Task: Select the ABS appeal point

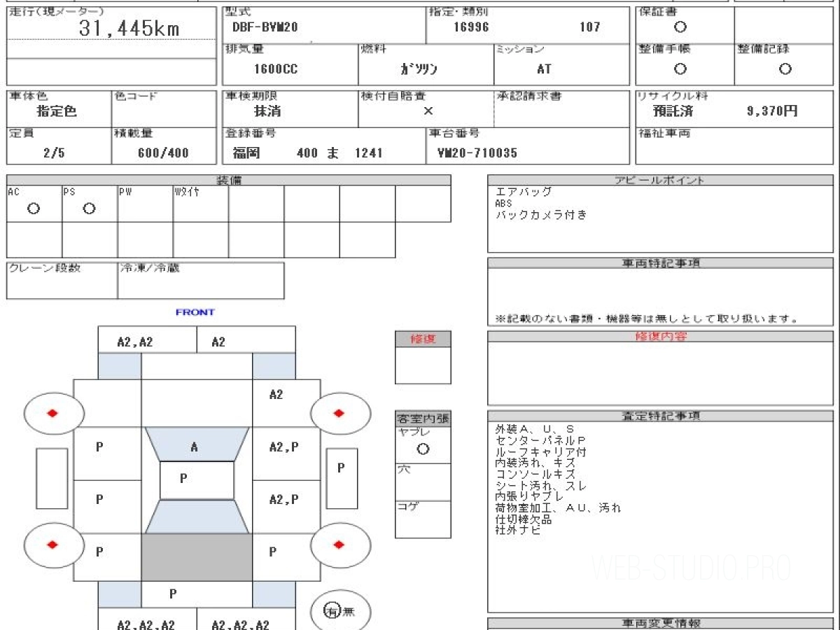Action: click(x=504, y=203)
